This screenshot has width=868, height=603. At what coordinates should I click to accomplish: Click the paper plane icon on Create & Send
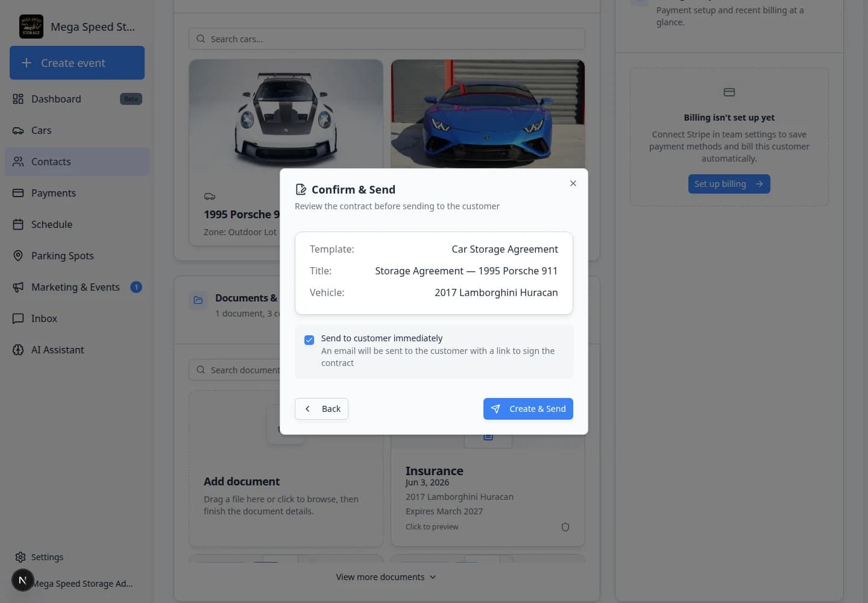(x=495, y=409)
